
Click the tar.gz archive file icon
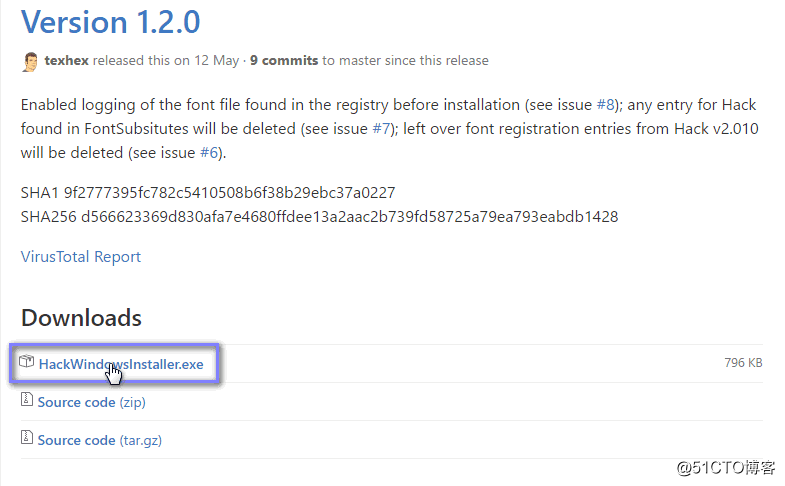coord(27,437)
